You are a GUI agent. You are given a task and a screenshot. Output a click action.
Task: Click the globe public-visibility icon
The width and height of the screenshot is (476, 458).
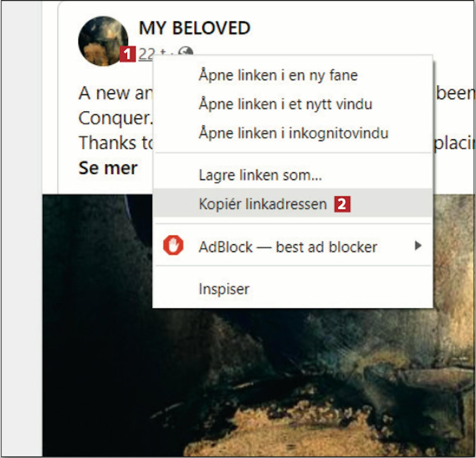186,51
